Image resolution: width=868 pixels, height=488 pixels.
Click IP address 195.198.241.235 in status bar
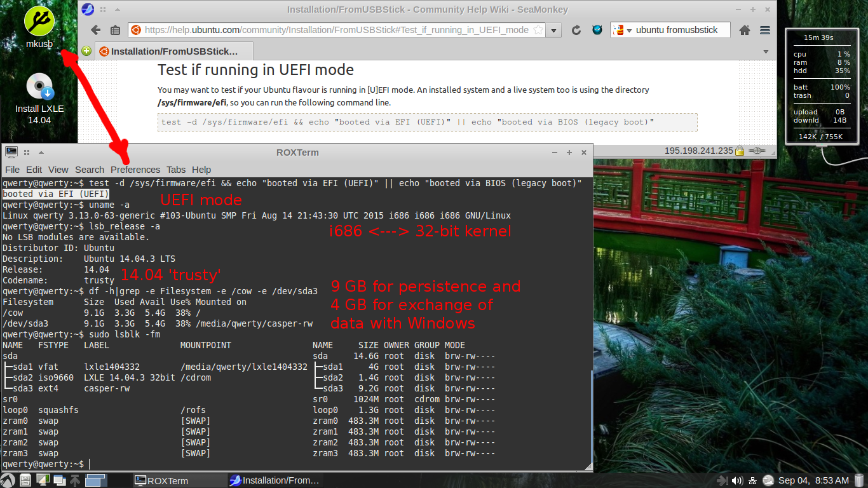click(699, 151)
